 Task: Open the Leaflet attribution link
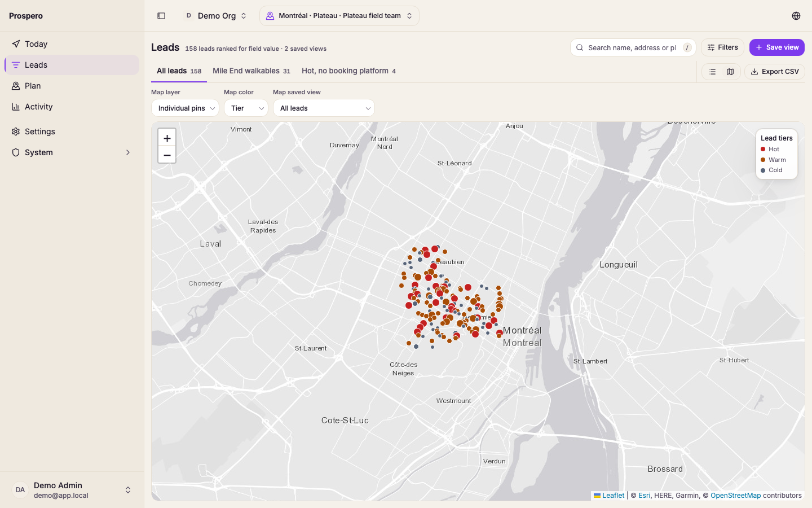tap(609, 496)
